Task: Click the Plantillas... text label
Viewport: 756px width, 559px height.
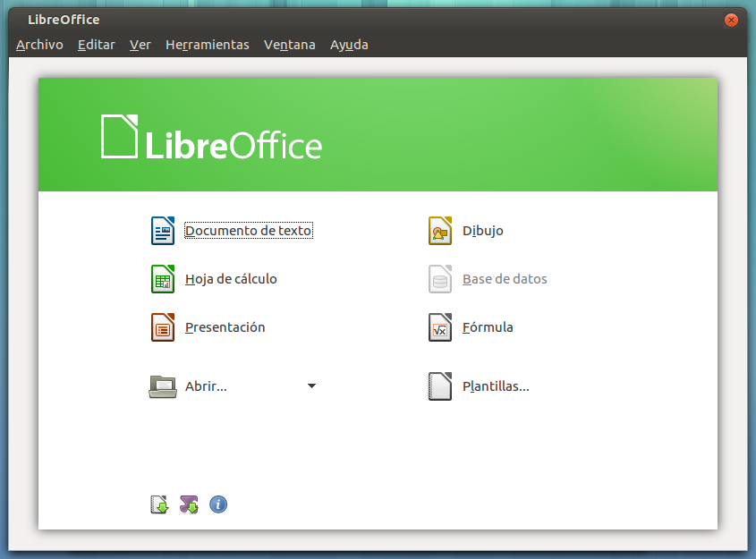Action: click(496, 385)
